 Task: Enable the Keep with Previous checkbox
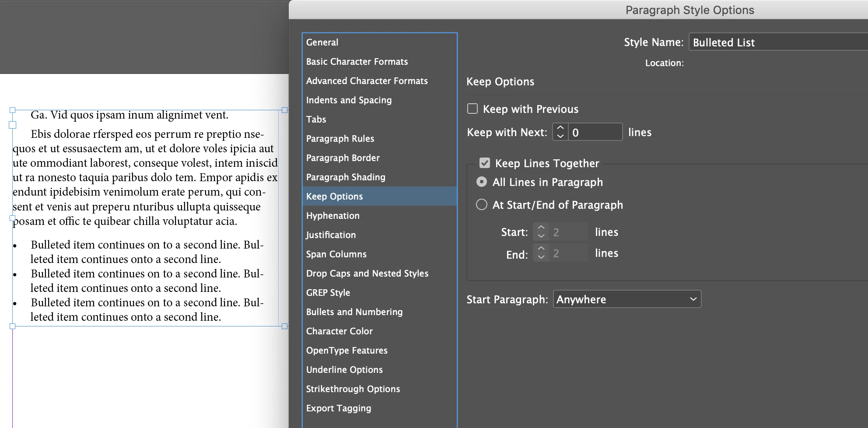coord(472,109)
